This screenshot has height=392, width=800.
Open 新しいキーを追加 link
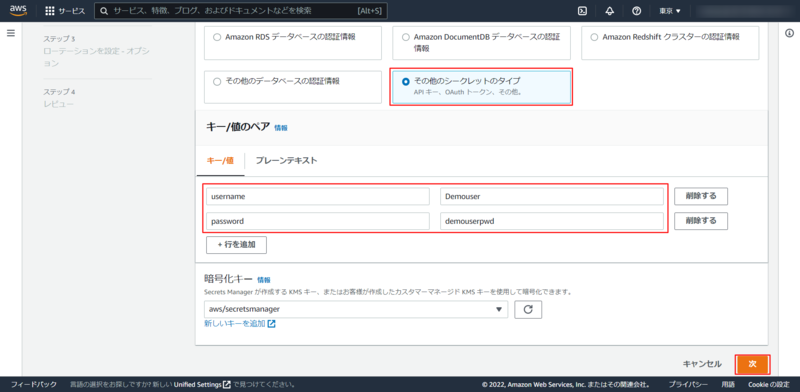pyautogui.click(x=235, y=324)
